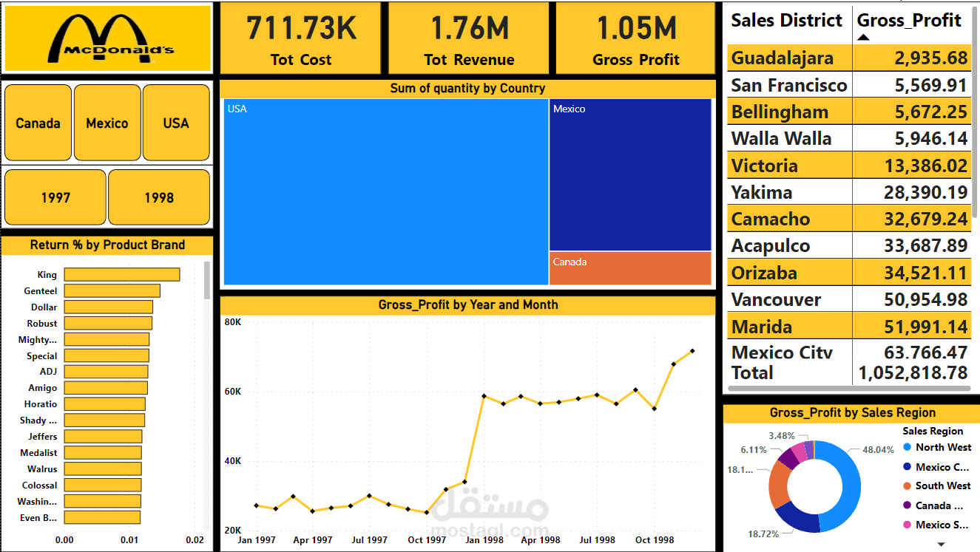Screen dimensions: 980x552
Task: Select the Canada segment in the treemap
Action: point(629,268)
